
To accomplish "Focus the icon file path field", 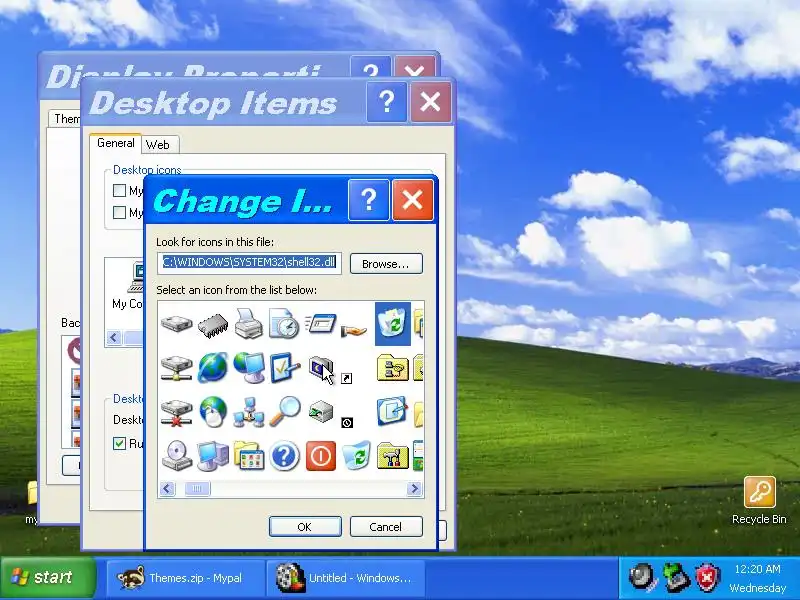I will click(249, 263).
